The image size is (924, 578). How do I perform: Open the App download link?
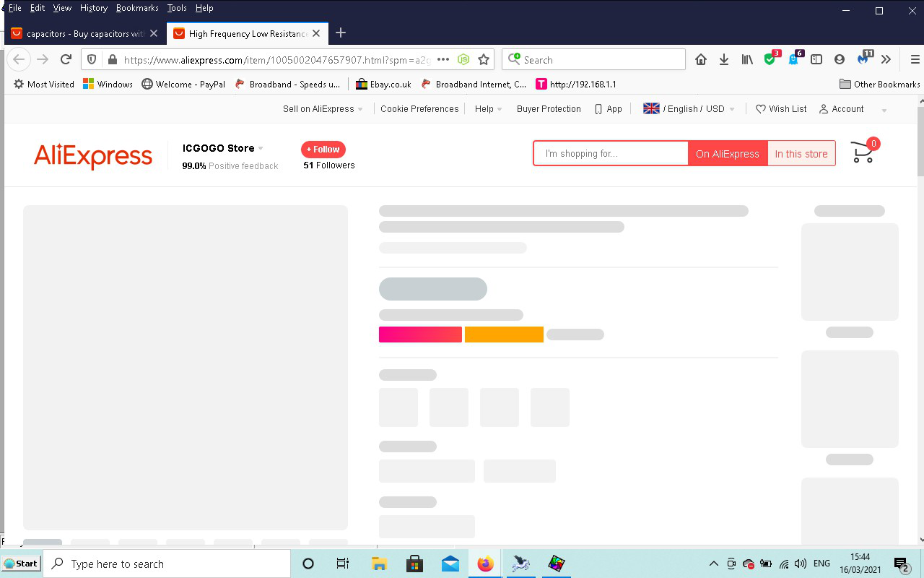608,109
